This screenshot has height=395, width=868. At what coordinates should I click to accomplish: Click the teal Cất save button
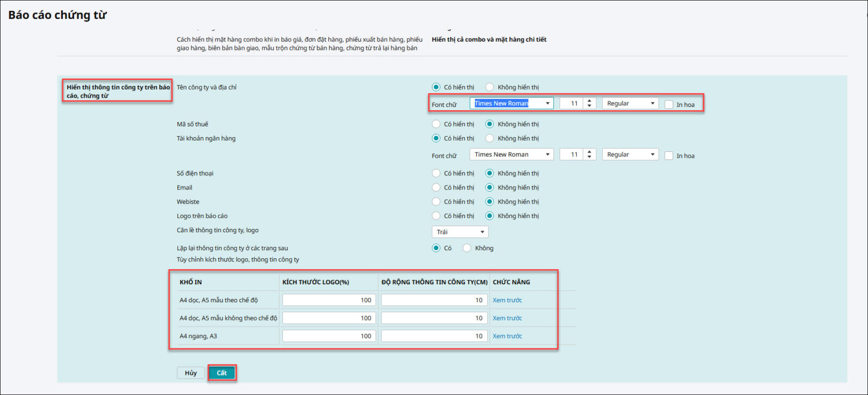[x=221, y=373]
